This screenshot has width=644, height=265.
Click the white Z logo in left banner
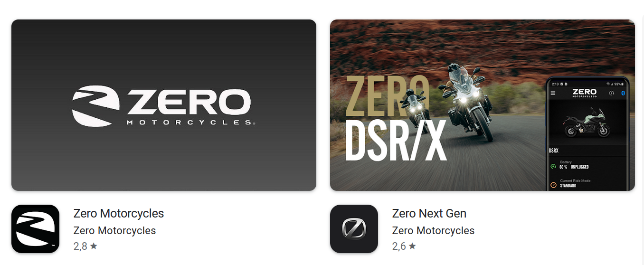tap(95, 106)
